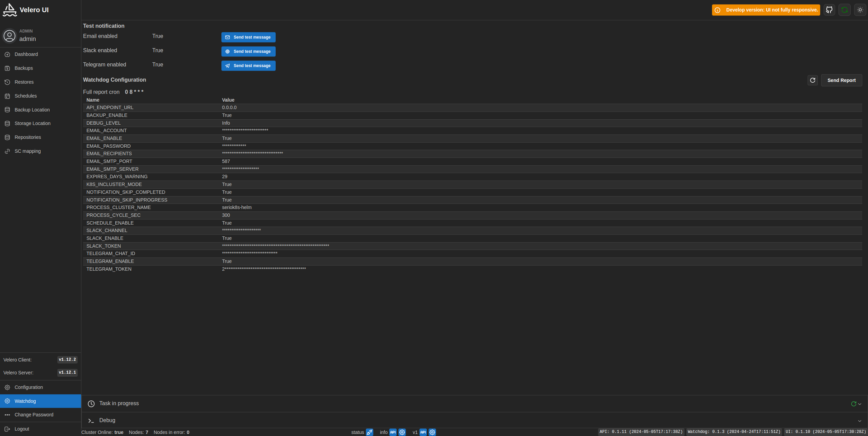Image resolution: width=868 pixels, height=436 pixels.
Task: Open the Dashboard page
Action: [x=40, y=54]
